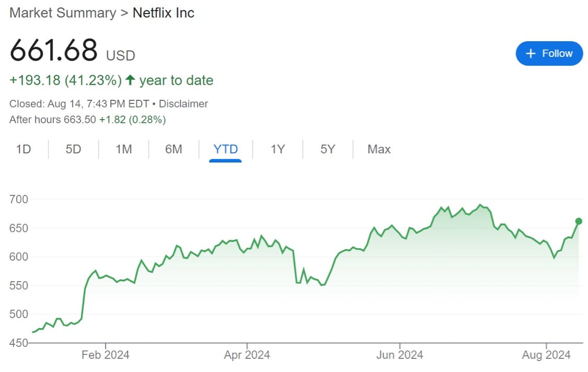588x372 pixels.
Task: Click the plus icon on the Follow button
Action: coord(531,53)
